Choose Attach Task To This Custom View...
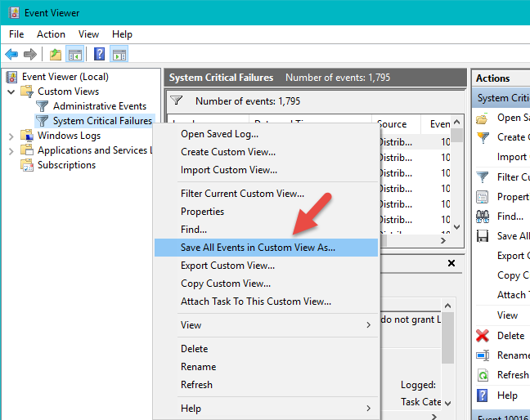Viewport: 530px width, 420px height. click(267, 302)
